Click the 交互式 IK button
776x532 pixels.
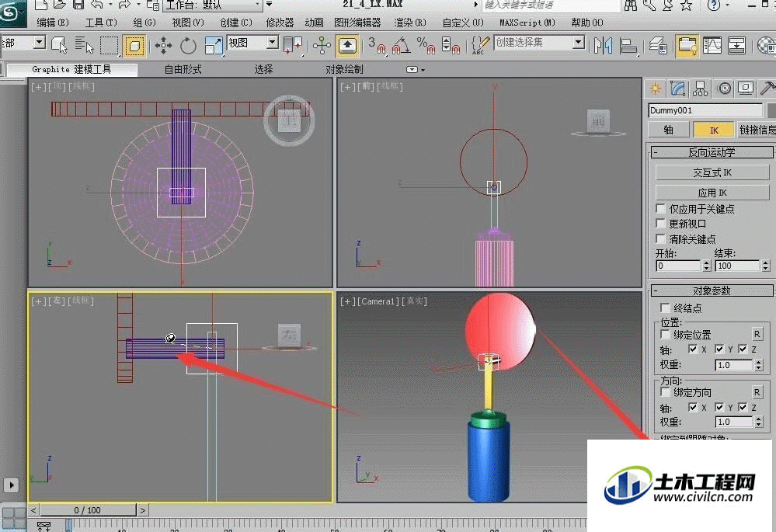point(712,172)
